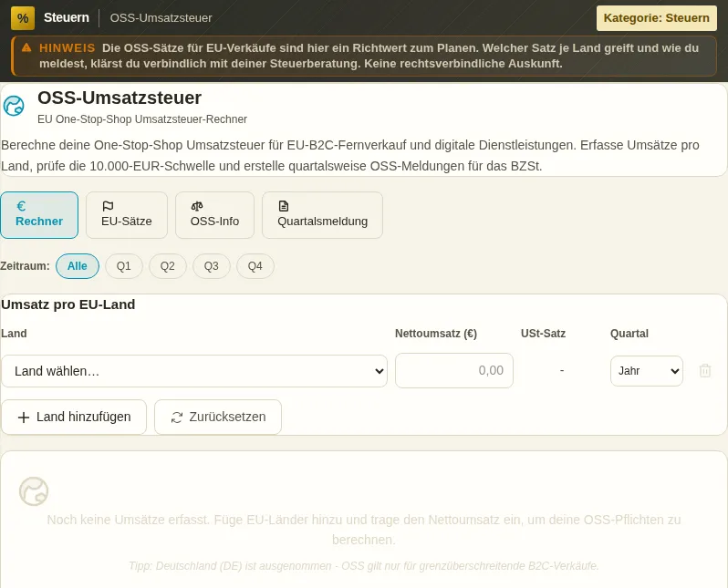Screen dimensions: 728x588
Task: Click the subtitle EU One-Stop-Shop Umsatzsteuer-Rechner
Action: coord(142,119)
